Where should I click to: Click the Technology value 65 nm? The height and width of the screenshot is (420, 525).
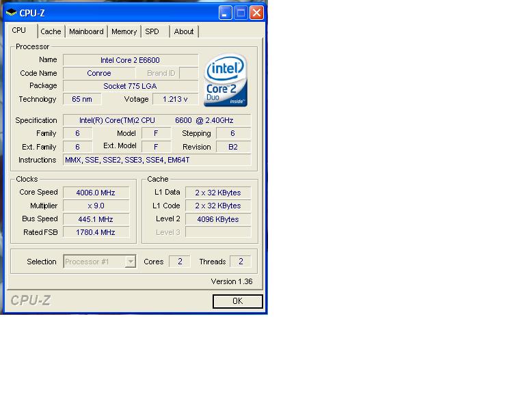click(82, 99)
